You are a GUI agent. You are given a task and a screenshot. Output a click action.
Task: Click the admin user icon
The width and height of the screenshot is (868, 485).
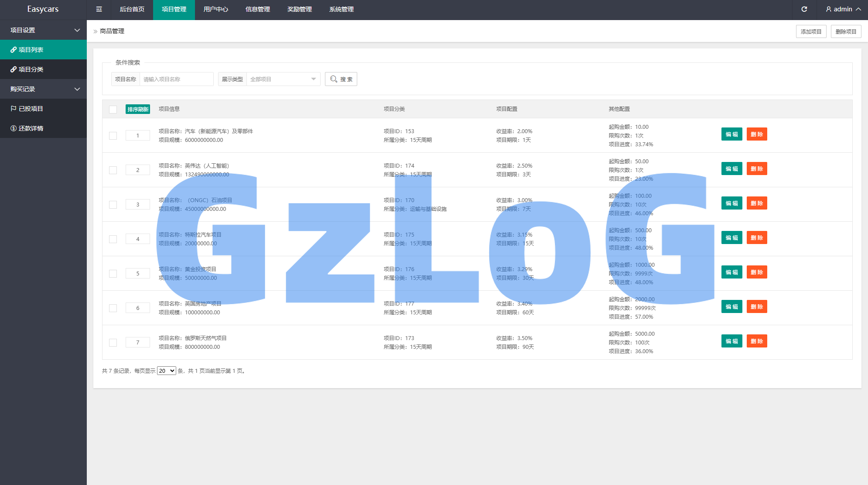[x=828, y=9]
